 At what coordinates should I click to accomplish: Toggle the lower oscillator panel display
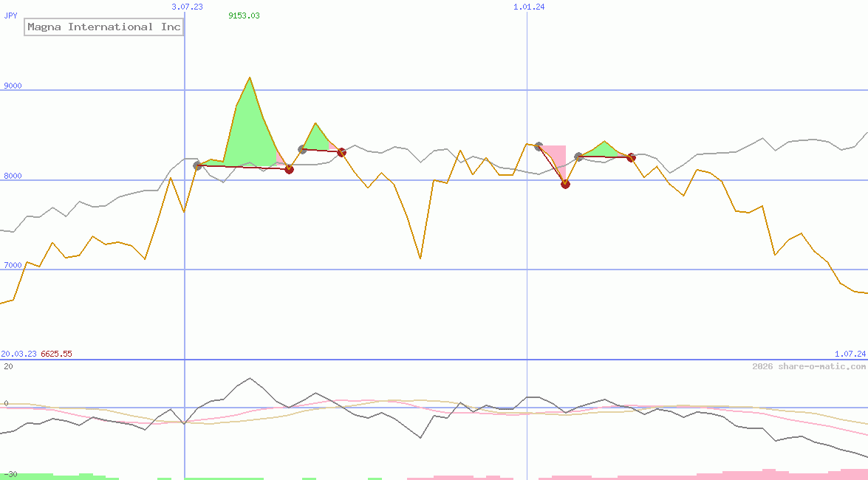tap(369, 414)
